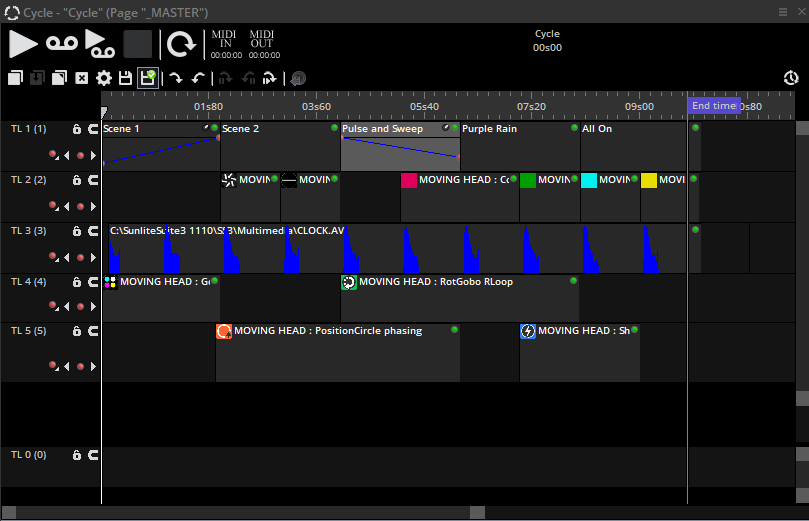The height and width of the screenshot is (521, 809).
Task: Click the Play-and-Record button
Action: click(x=99, y=44)
